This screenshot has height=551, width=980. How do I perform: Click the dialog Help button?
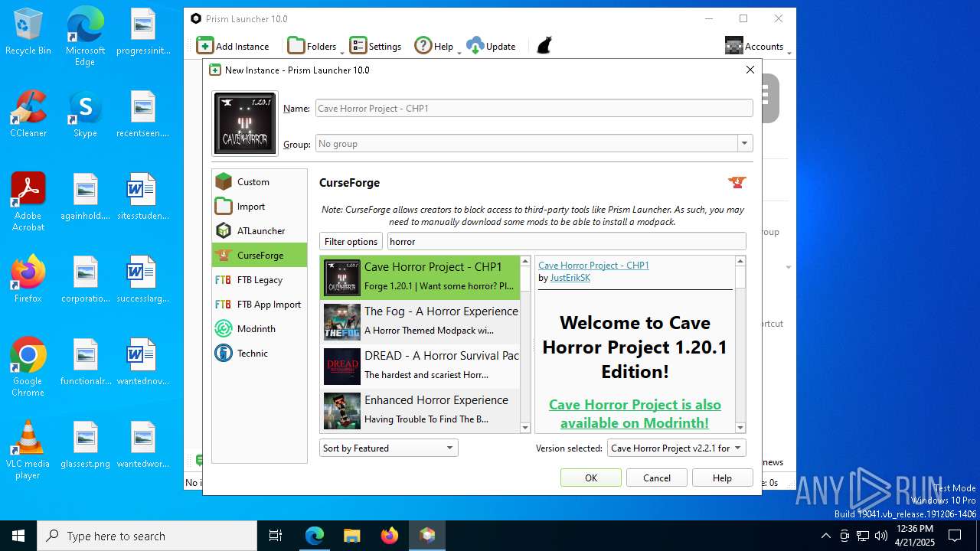coord(723,478)
